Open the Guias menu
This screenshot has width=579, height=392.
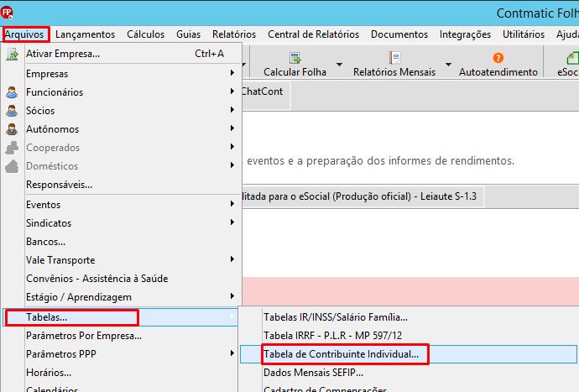pos(188,34)
